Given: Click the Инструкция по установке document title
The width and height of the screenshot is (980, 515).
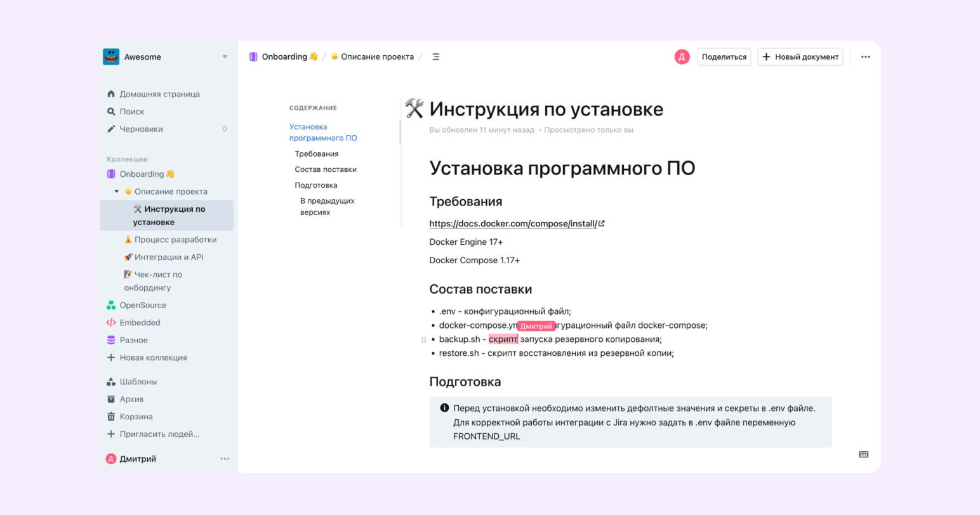Looking at the screenshot, I should point(546,109).
